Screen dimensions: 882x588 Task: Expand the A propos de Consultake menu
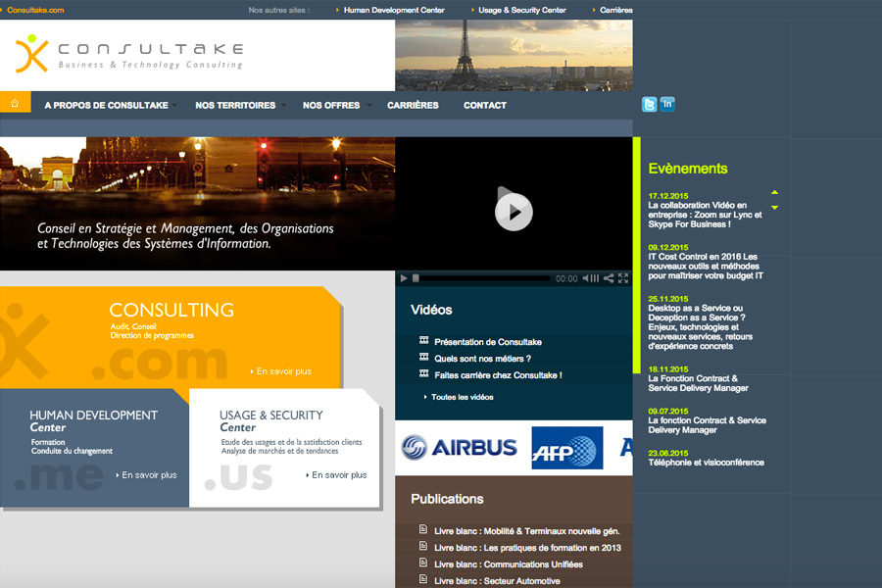(x=110, y=105)
